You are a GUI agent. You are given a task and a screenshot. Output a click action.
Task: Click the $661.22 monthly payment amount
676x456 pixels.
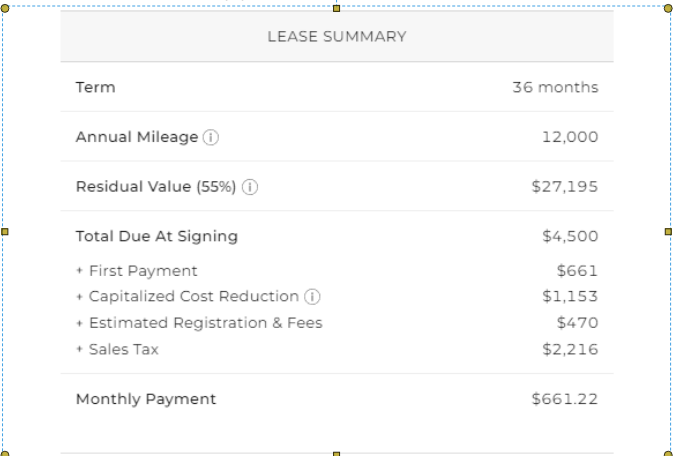565,399
